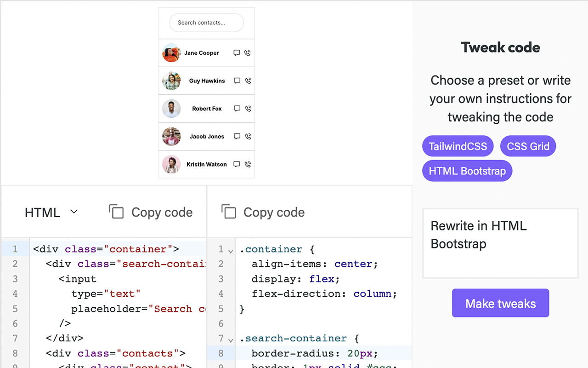Click Guy Hawkins' avatar photo
The image size is (588, 368).
pos(171,81)
